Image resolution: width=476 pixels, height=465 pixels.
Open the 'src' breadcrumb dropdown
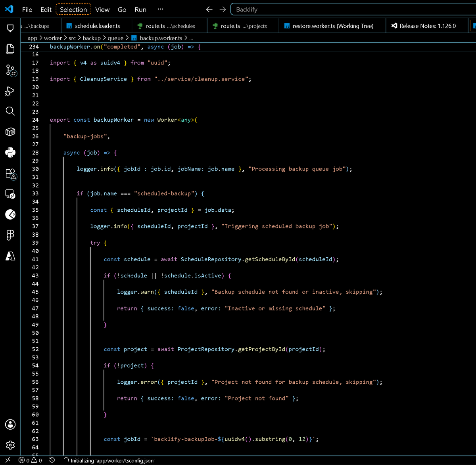[72, 38]
